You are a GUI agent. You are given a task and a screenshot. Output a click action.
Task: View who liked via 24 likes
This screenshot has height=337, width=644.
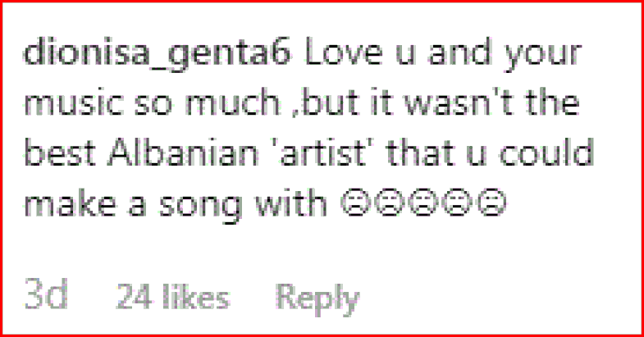[173, 297]
